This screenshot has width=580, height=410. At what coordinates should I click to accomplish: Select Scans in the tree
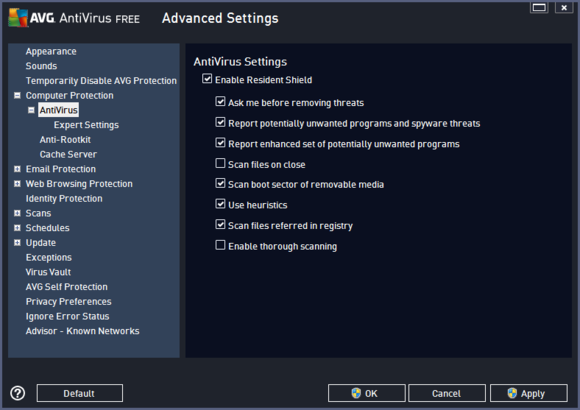38,213
